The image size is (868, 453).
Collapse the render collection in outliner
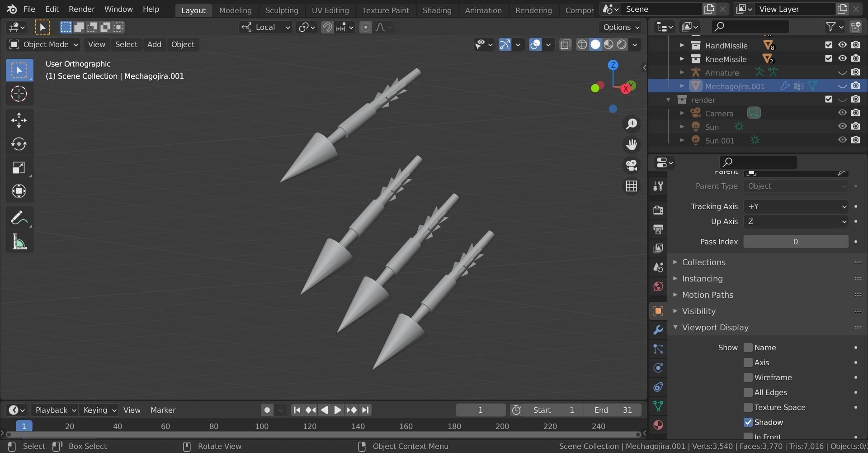(669, 100)
